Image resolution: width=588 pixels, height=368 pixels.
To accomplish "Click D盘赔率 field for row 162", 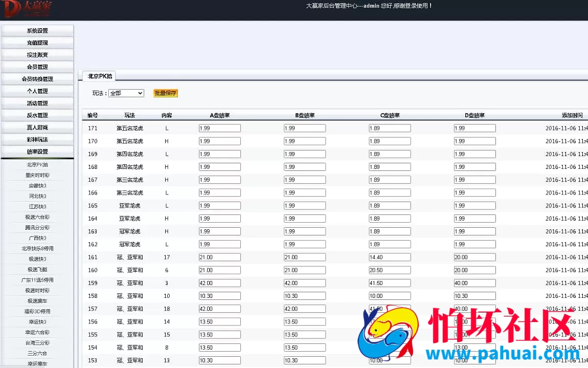I will coord(474,244).
